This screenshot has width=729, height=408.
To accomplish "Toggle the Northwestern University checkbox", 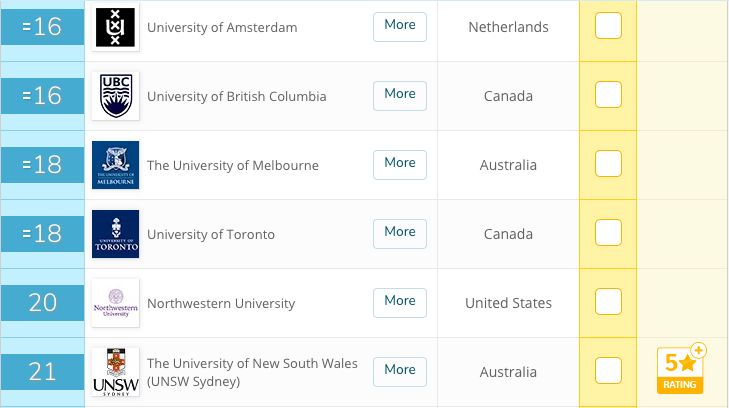I will [608, 302].
